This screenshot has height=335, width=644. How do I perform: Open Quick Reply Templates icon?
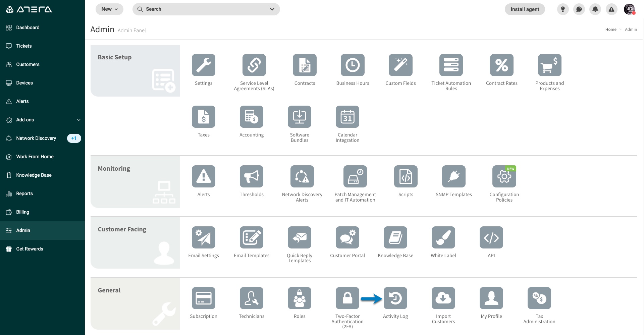point(300,237)
